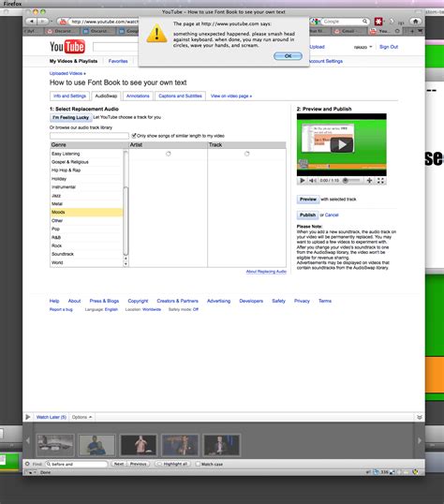Click the player's fullscreen icon
Screen dimensions: 444x504
coord(380,181)
